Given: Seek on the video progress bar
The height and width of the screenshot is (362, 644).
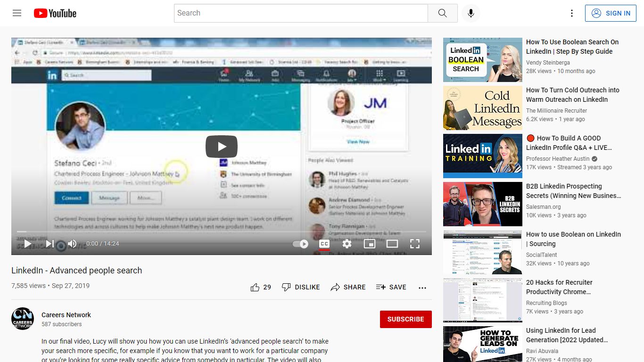Looking at the screenshot, I should [x=222, y=231].
